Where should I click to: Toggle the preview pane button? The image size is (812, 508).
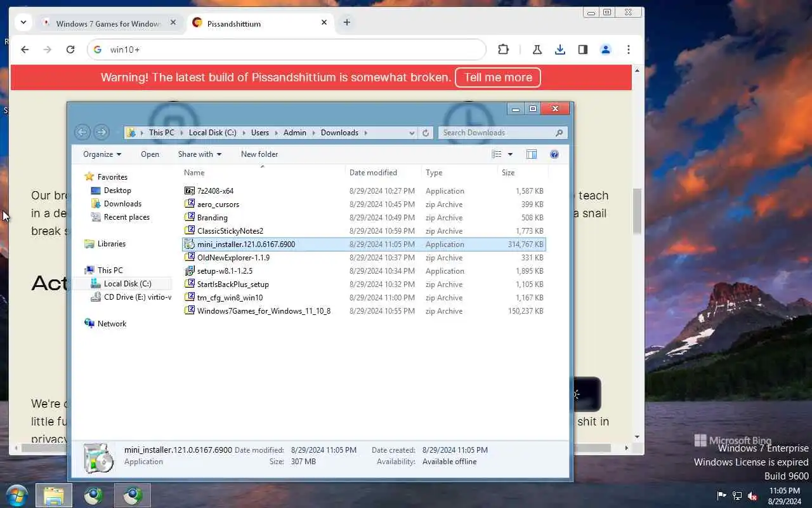tap(532, 154)
